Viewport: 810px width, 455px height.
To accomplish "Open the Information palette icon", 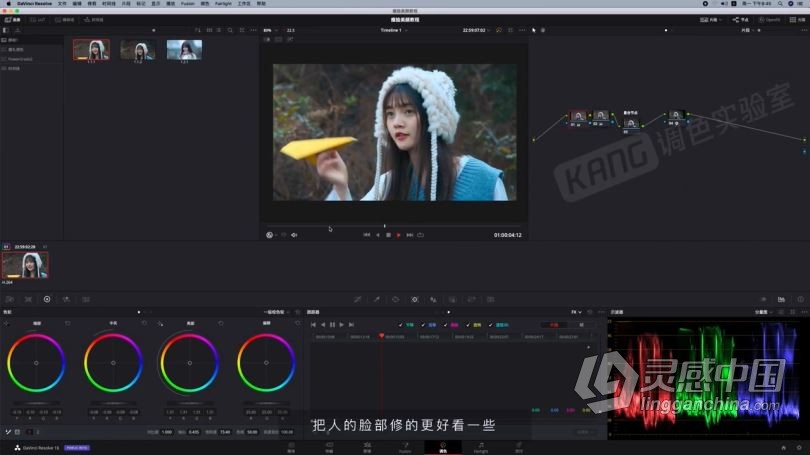I will 800,300.
